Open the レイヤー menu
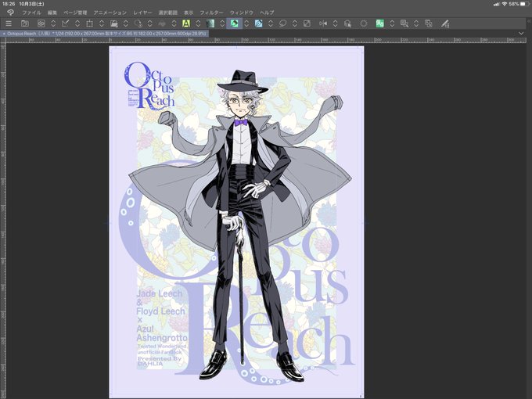This screenshot has width=532, height=399. [x=143, y=13]
